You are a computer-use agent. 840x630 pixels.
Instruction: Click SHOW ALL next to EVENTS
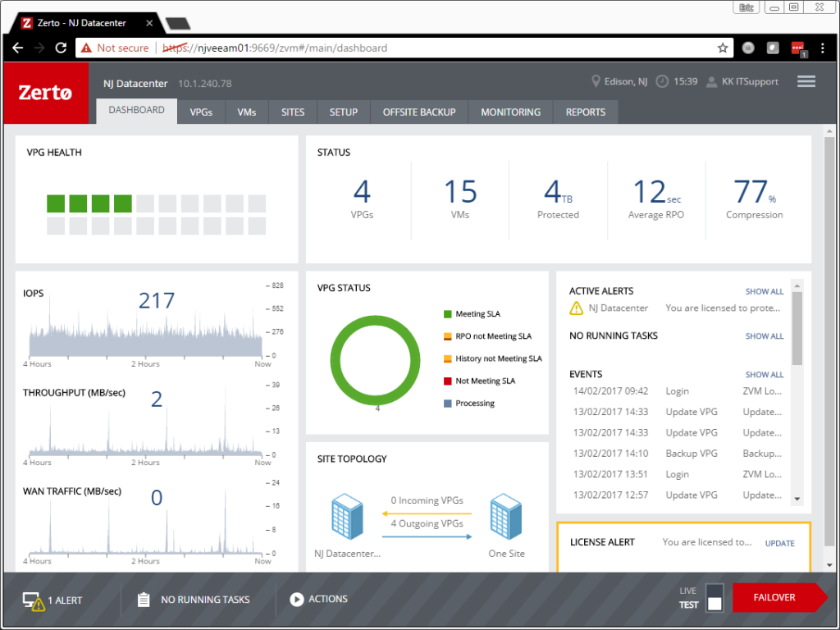tap(764, 374)
